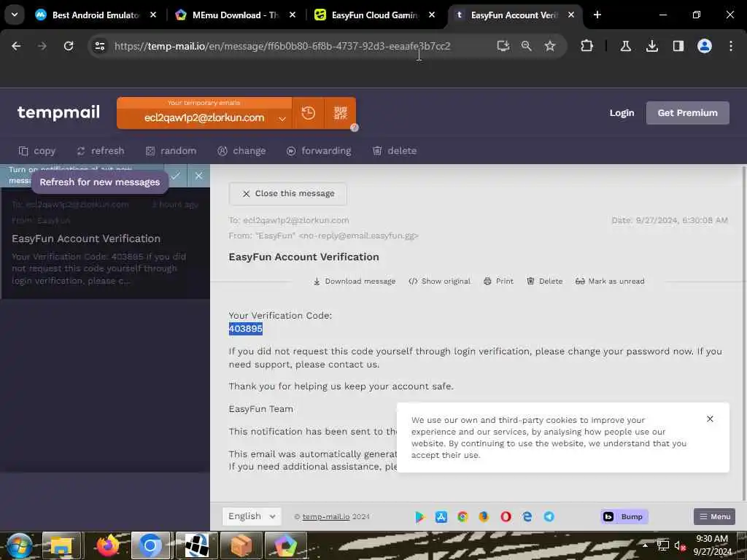Open the forwarding option
Screen dimensions: 747x560
pyautogui.click(x=319, y=151)
